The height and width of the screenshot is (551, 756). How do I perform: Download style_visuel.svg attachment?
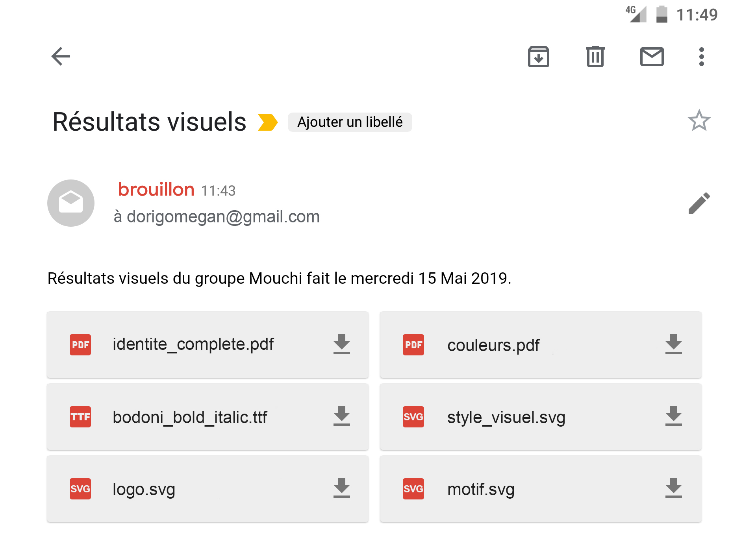pos(673,416)
